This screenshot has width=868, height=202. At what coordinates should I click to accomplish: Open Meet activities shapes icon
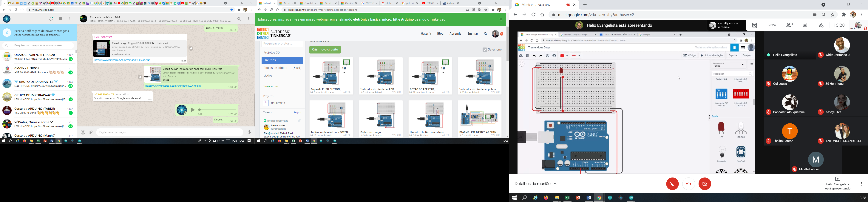point(821,25)
